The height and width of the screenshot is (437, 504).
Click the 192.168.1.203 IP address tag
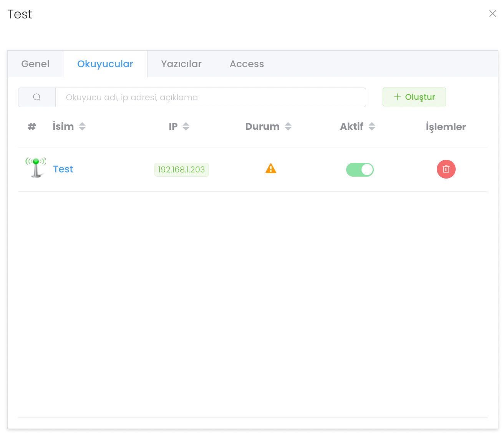tap(181, 170)
